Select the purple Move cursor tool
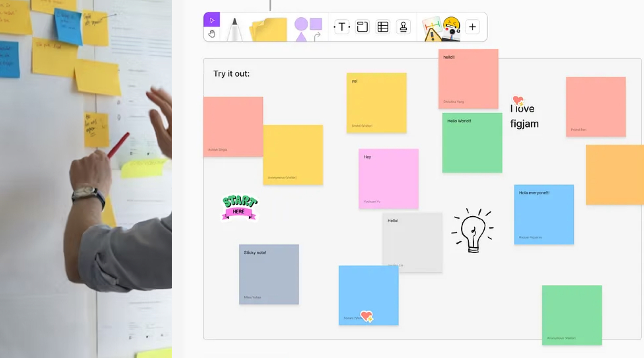The width and height of the screenshot is (644, 358). 212,20
